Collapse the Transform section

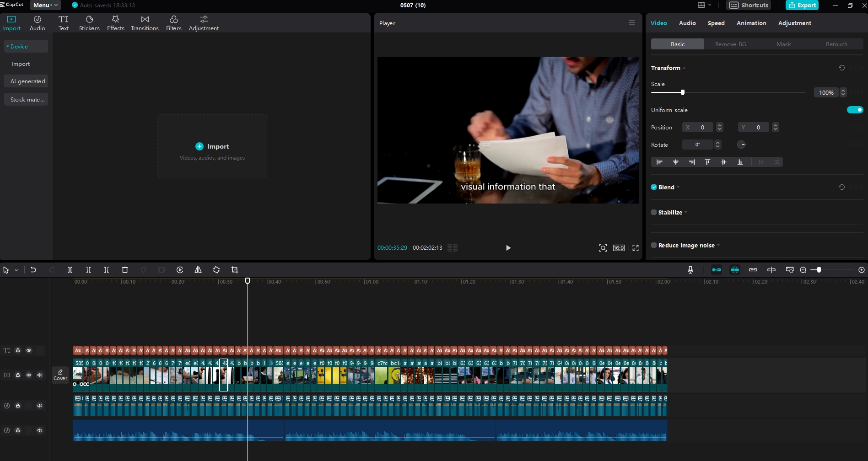(684, 68)
